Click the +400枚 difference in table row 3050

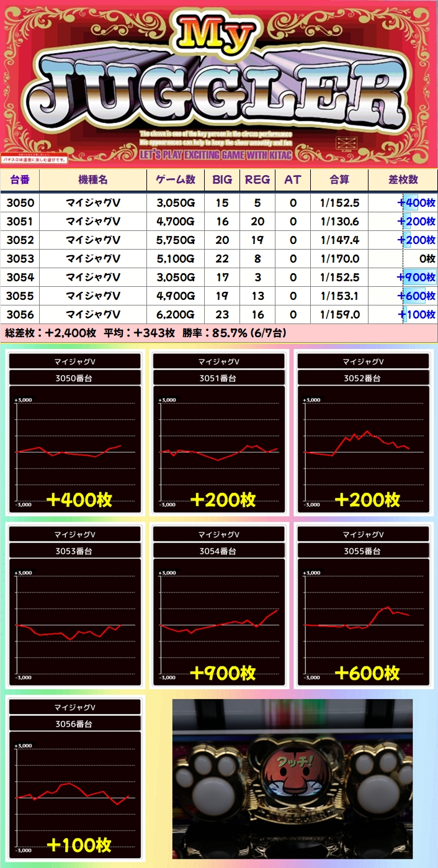click(x=403, y=203)
